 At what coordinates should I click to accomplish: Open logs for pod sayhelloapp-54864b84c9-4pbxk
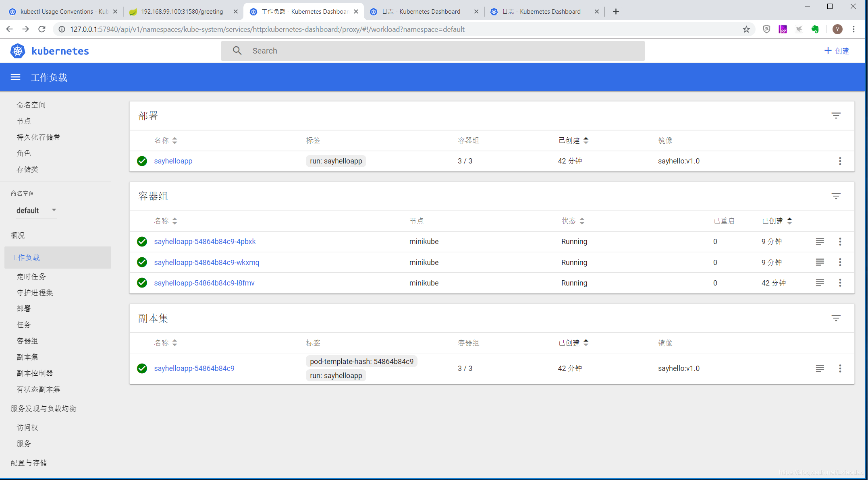[x=820, y=242]
